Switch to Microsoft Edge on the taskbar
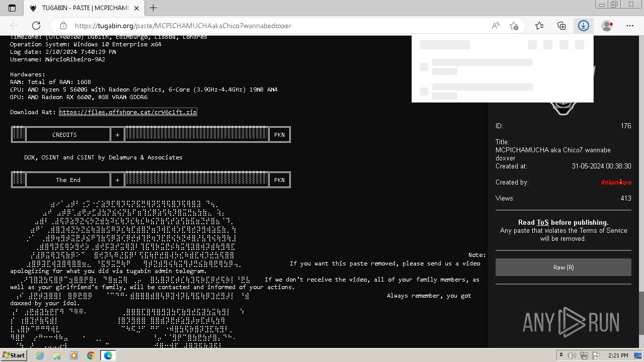The width and height of the screenshot is (644, 362). click(108, 355)
